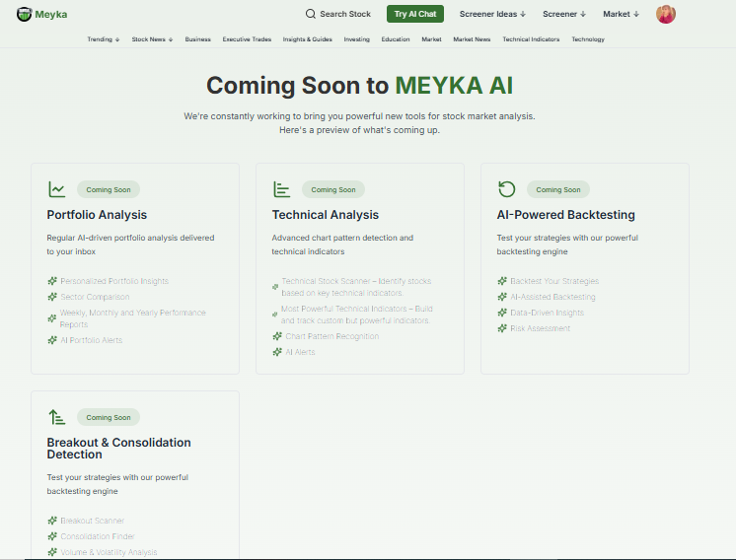Viewport: 736px width, 560px height.
Task: Expand the Trending submenu
Action: (x=104, y=39)
